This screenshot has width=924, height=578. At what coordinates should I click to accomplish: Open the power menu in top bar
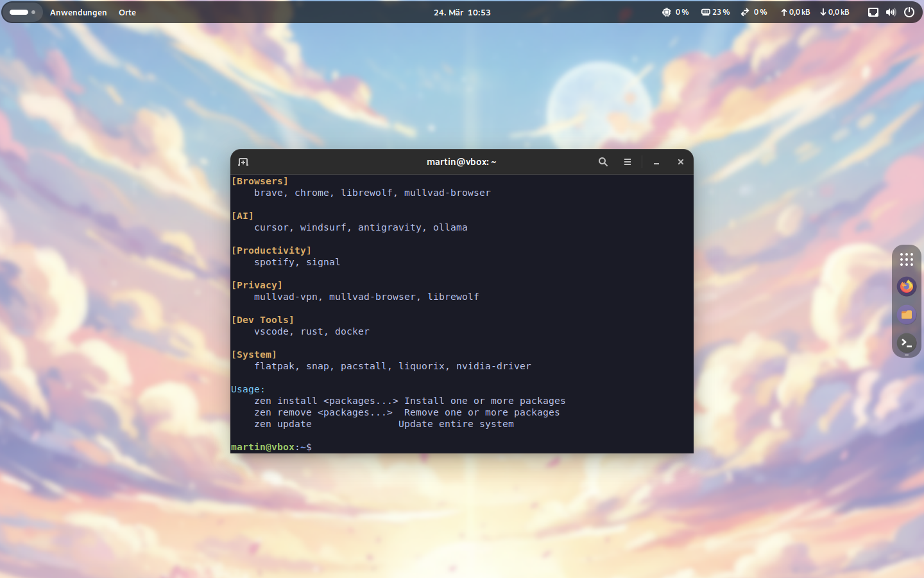(909, 12)
